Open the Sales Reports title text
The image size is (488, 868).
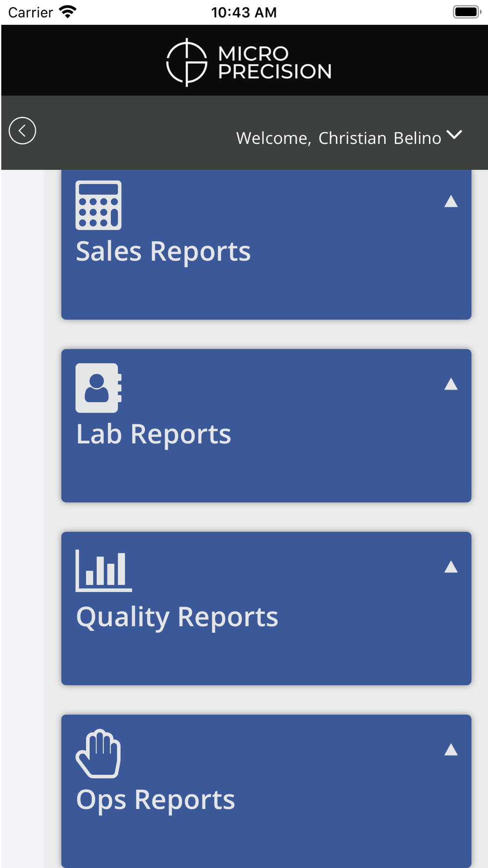click(x=163, y=251)
